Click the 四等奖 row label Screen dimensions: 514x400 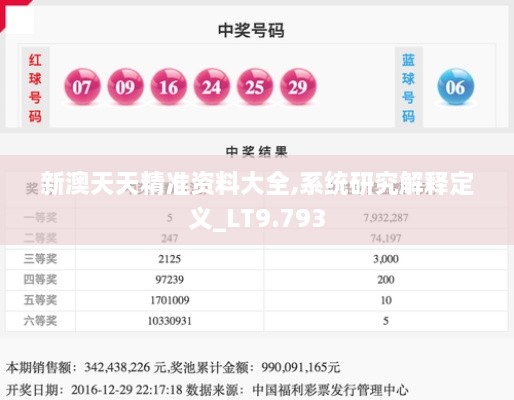point(40,279)
